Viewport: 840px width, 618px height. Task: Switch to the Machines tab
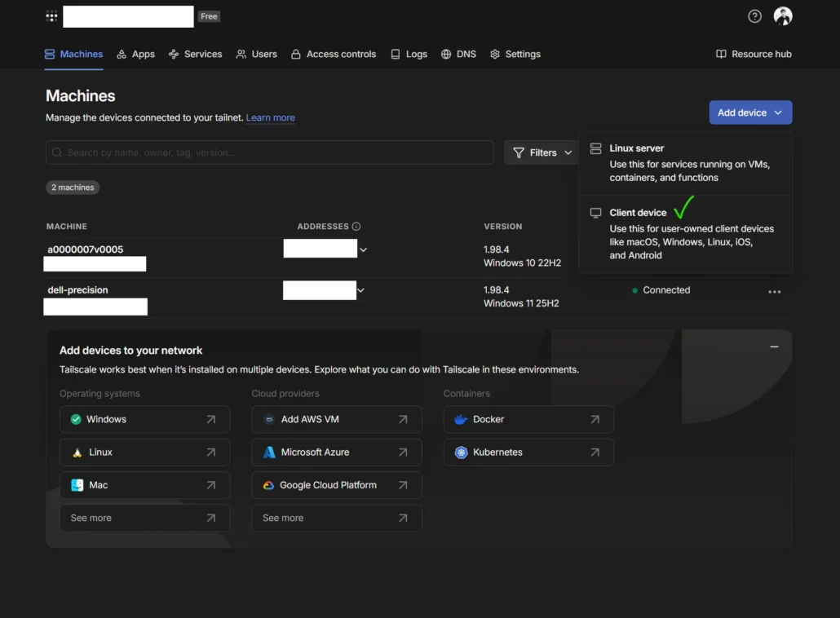click(x=73, y=54)
